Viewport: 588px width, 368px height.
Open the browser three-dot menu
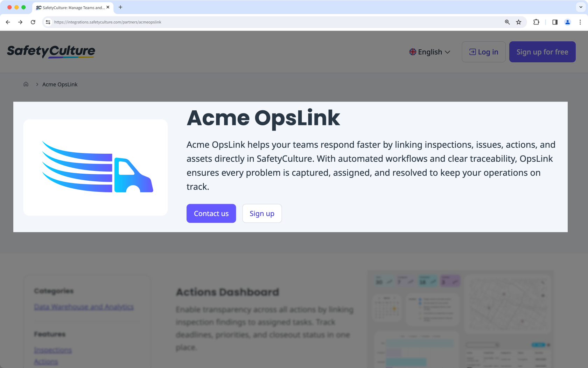click(x=580, y=22)
